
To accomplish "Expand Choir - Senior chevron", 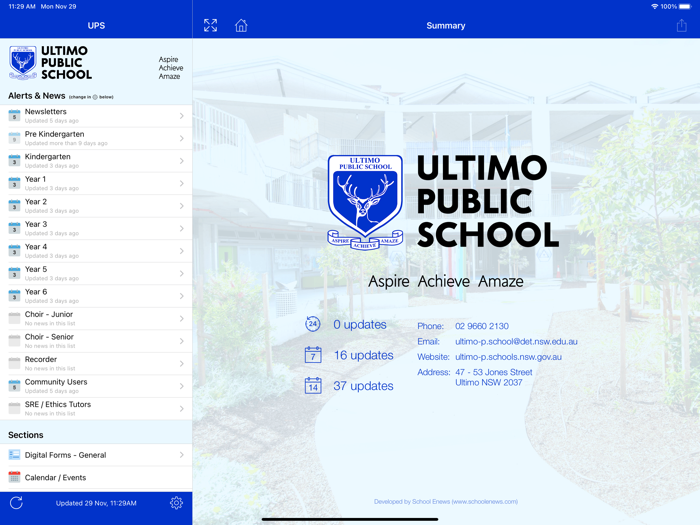I will pyautogui.click(x=182, y=341).
